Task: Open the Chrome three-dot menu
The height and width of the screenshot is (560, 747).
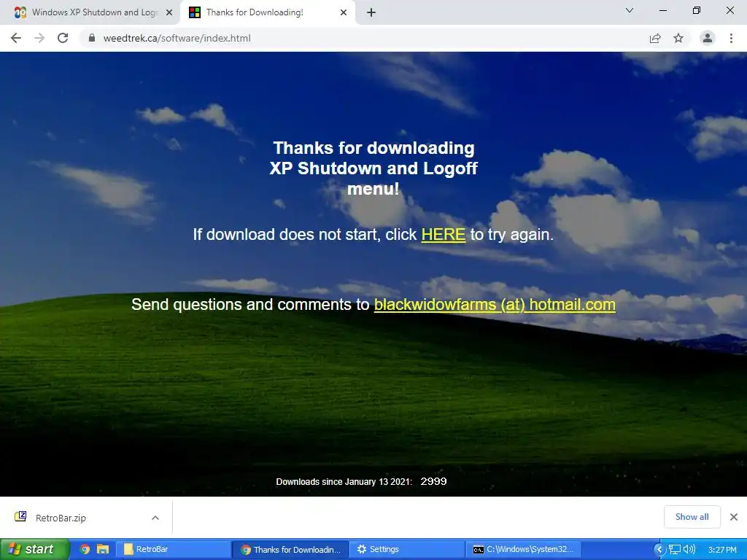Action: [731, 38]
